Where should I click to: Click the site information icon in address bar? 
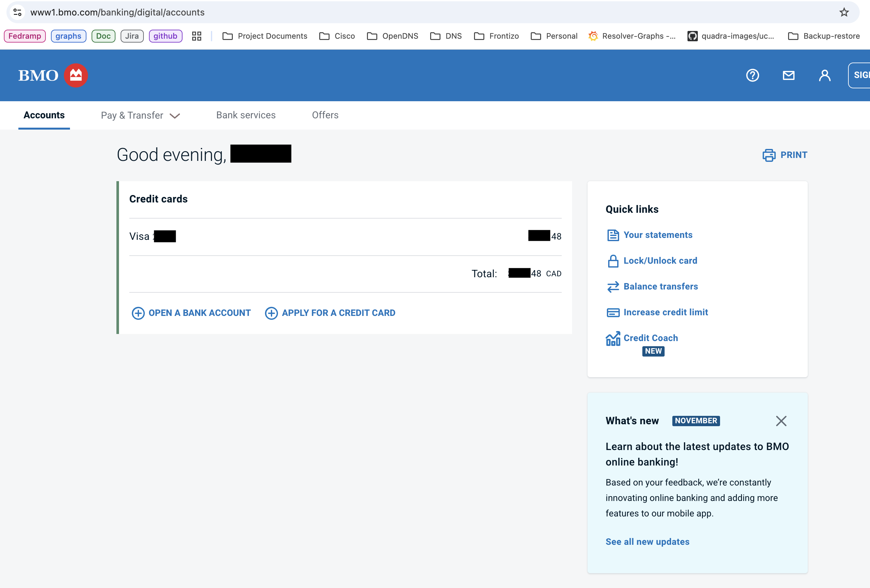(x=17, y=12)
